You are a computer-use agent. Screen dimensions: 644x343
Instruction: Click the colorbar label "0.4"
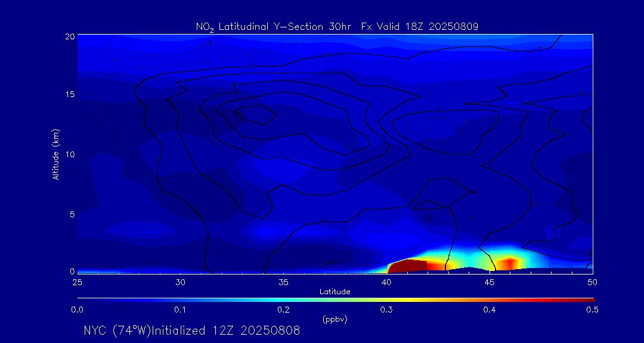pos(490,310)
